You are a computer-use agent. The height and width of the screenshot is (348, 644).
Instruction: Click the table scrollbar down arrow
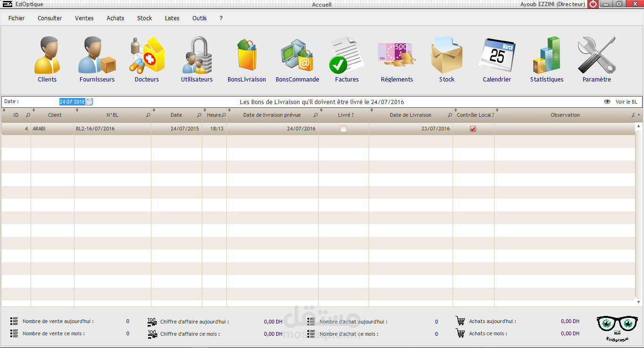coord(639,302)
